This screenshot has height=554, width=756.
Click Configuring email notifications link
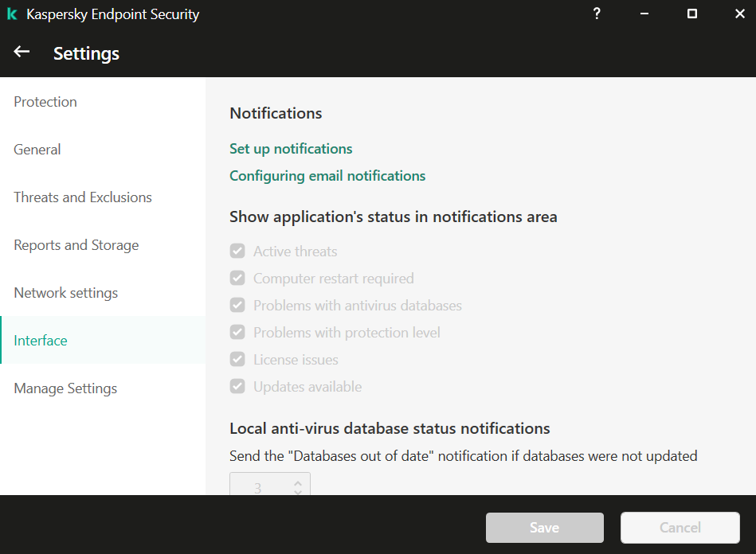click(x=327, y=176)
